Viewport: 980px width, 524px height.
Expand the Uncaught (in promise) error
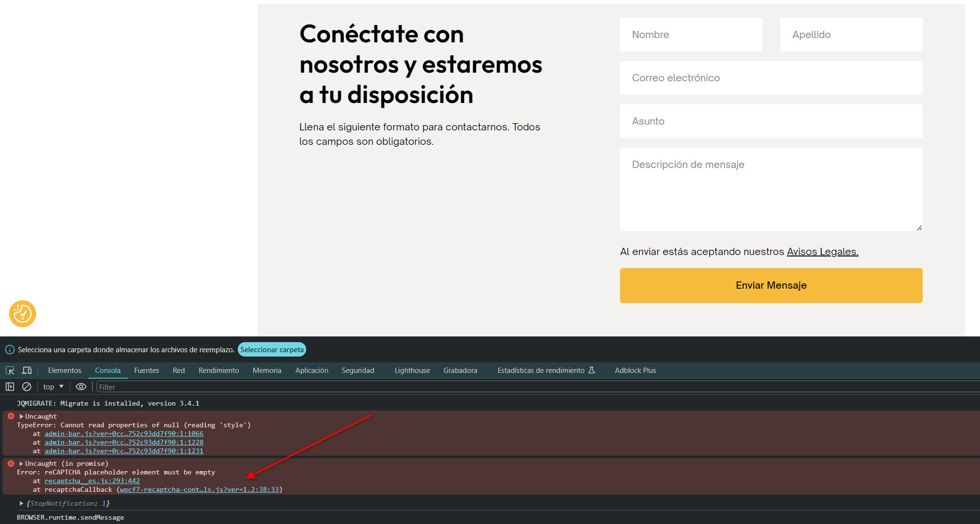click(x=21, y=463)
